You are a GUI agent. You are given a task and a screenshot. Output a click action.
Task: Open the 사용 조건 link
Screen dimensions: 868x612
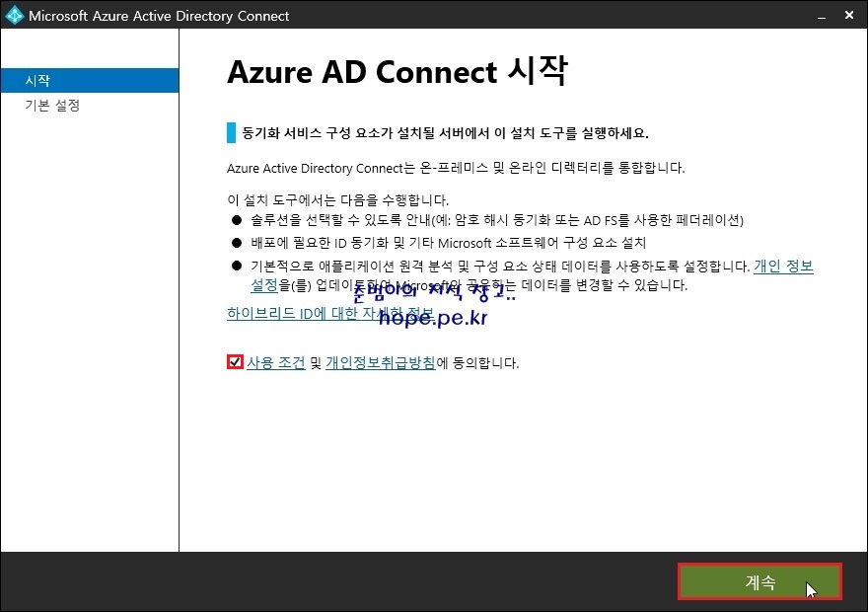coord(275,363)
